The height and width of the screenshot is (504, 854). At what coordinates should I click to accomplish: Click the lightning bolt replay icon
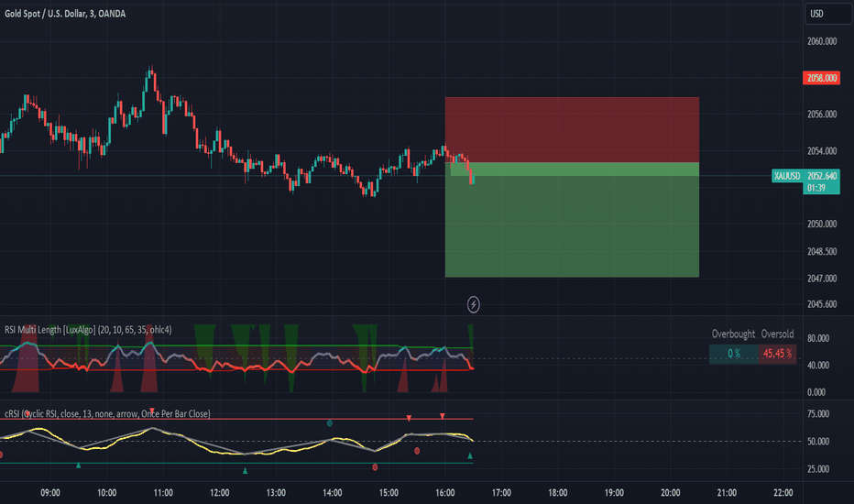pyautogui.click(x=474, y=304)
